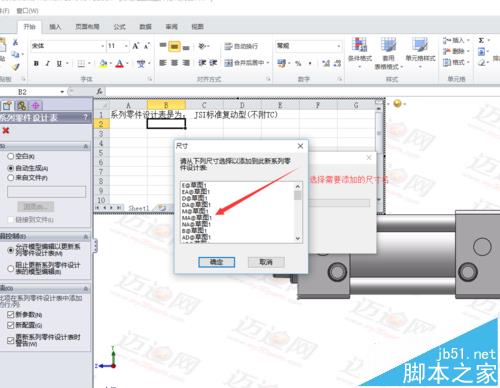Apply the red font color
This screenshot has width=500, height=388.
(119, 63)
